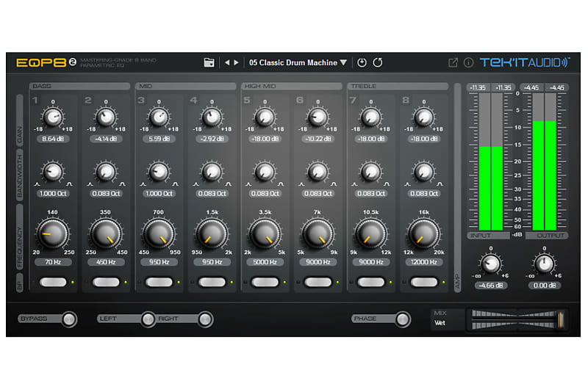Select the 70 Hz frequency field
588x392 pixels.
coord(53,262)
